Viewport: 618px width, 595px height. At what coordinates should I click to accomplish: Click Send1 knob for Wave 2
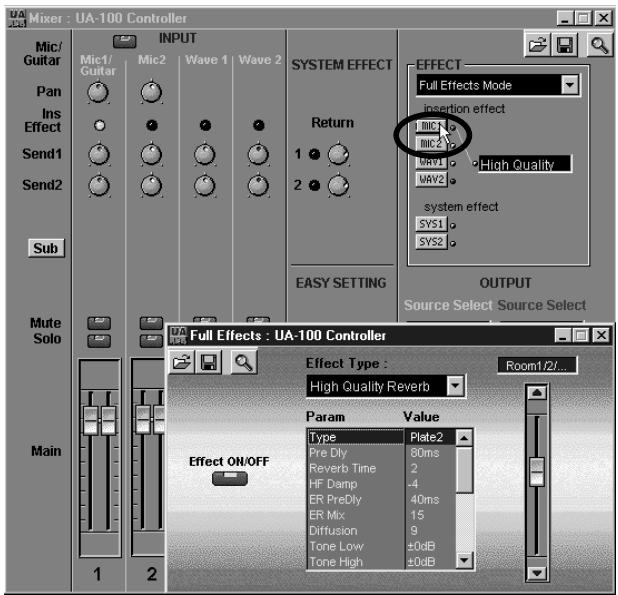tap(258, 154)
